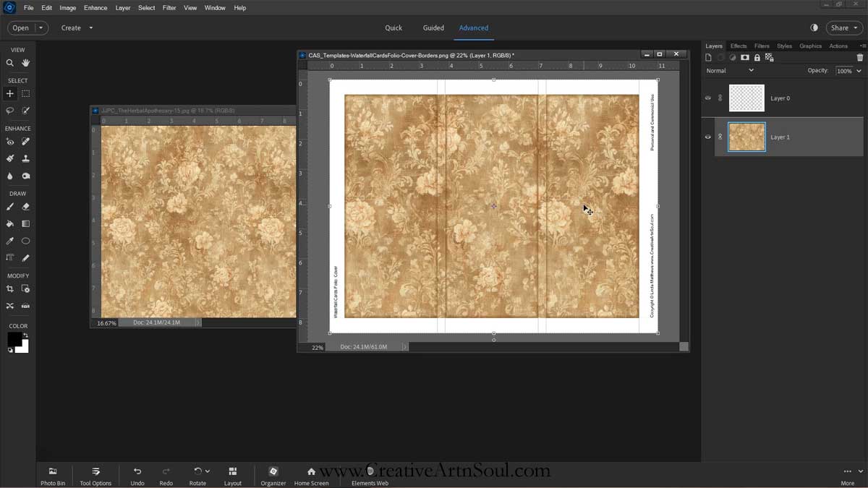Select the Pencil tool

[x=26, y=257]
